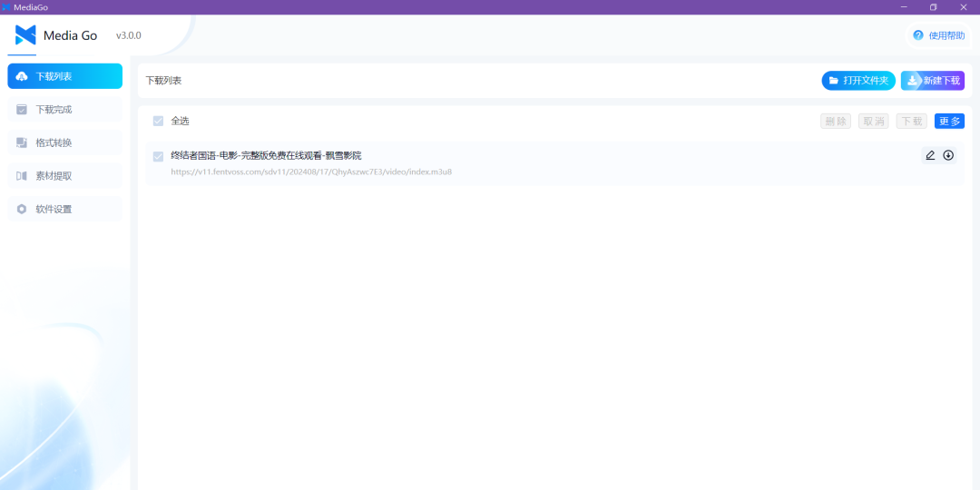The width and height of the screenshot is (980, 490).
Task: Open the 格式转换 section
Action: click(x=65, y=142)
